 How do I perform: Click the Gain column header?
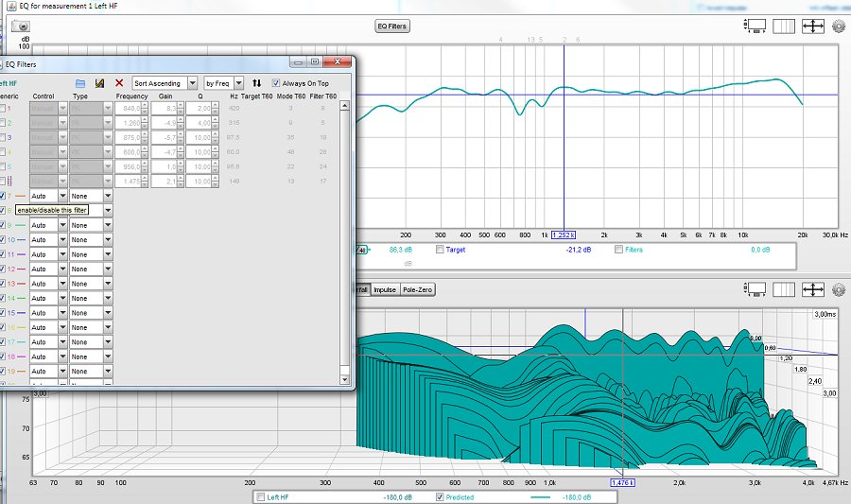click(x=165, y=96)
